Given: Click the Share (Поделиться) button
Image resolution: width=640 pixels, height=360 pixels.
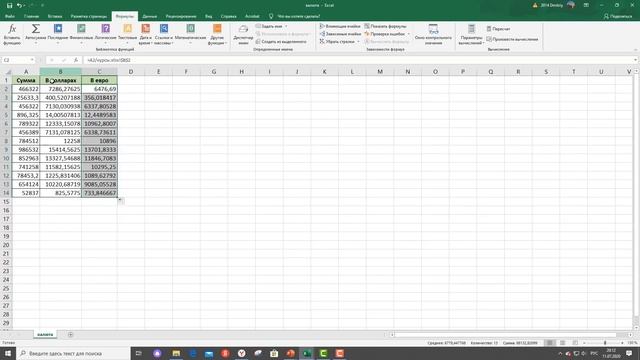Looking at the screenshot, I should pyautogui.click(x=618, y=16).
